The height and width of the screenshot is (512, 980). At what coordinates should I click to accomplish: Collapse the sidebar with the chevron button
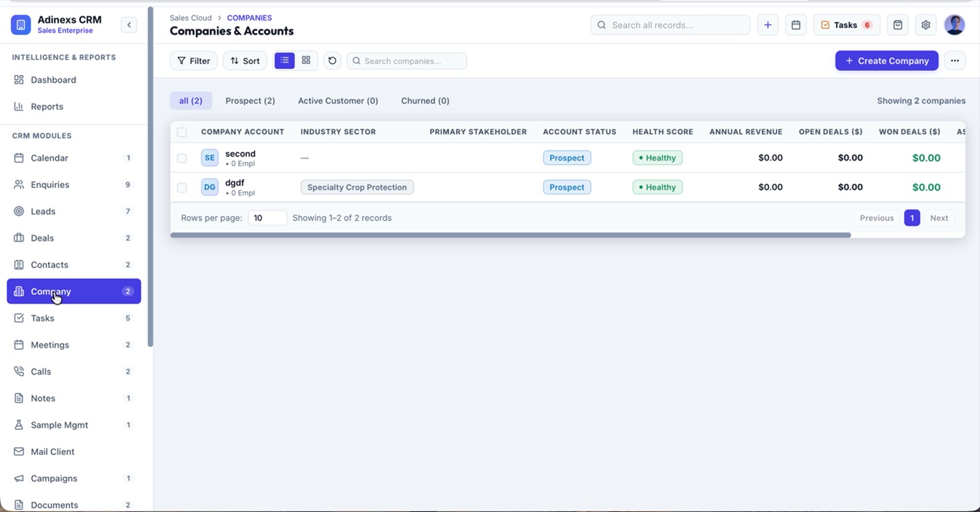tap(129, 25)
